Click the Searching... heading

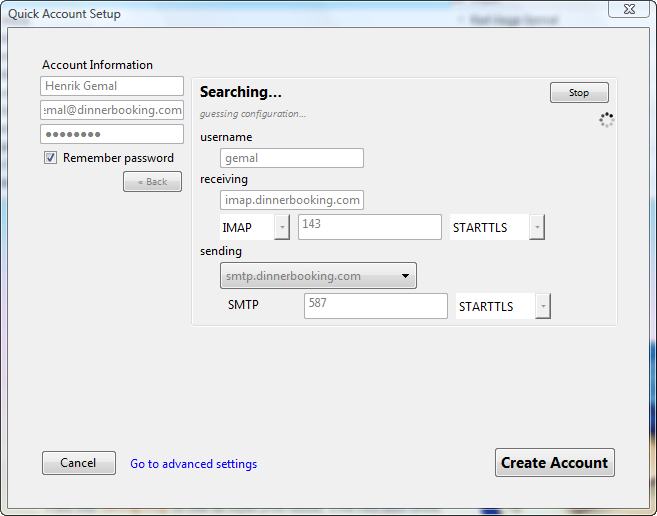[x=241, y=92]
